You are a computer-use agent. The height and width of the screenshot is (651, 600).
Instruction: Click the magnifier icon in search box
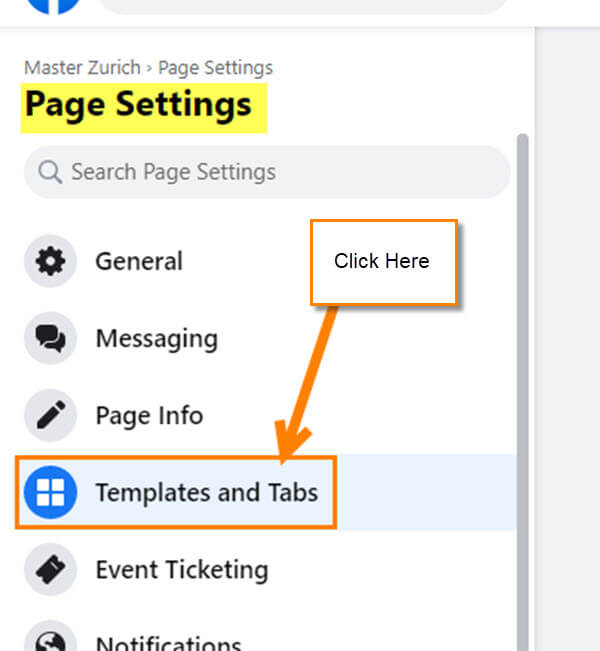tap(50, 171)
